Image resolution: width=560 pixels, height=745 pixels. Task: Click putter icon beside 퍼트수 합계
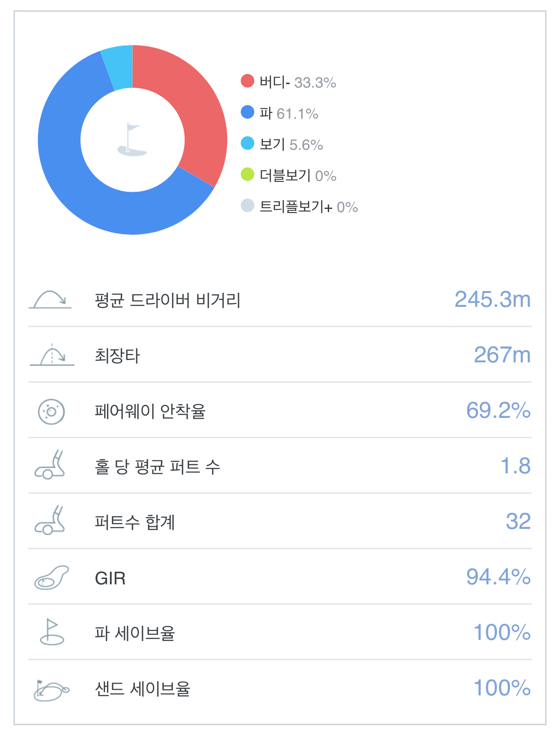tap(50, 521)
